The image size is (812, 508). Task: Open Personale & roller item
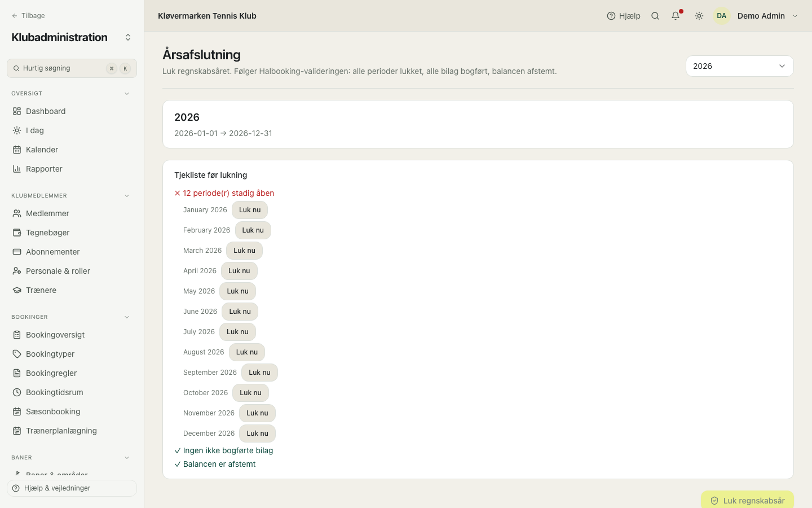(72, 271)
